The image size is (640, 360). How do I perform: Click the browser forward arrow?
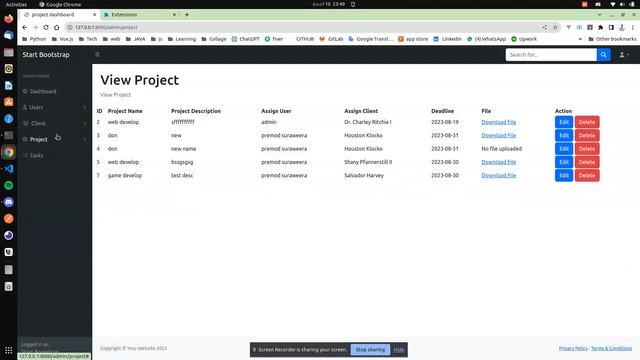(35, 27)
